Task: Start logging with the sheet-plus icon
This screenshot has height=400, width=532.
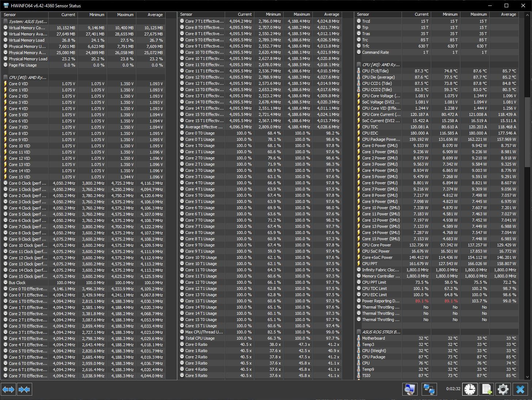Action: (x=487, y=389)
